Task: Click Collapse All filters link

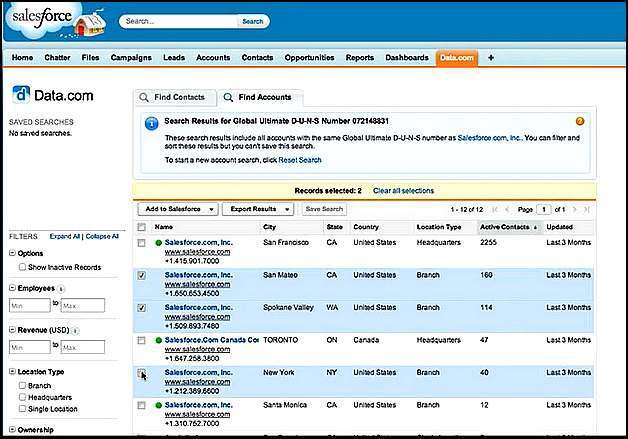Action: coord(102,236)
